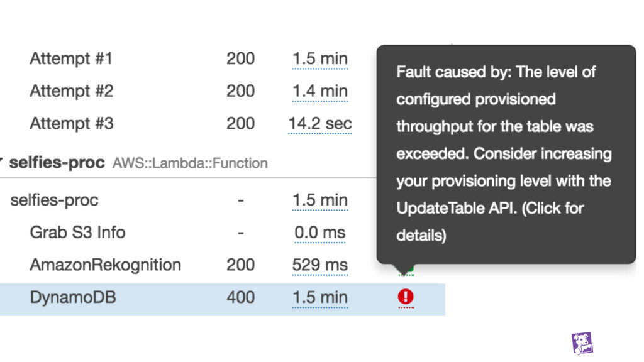This screenshot has height=362, width=644.
Task: Click the purple Datadog logo
Action: pyautogui.click(x=582, y=343)
